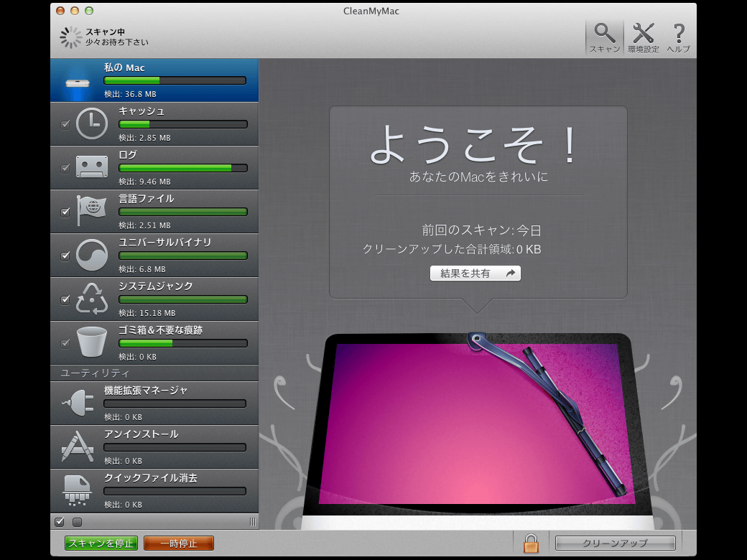
Task: Click the ゴミ箱＆不要な痕跡 title text
Action: (x=161, y=330)
